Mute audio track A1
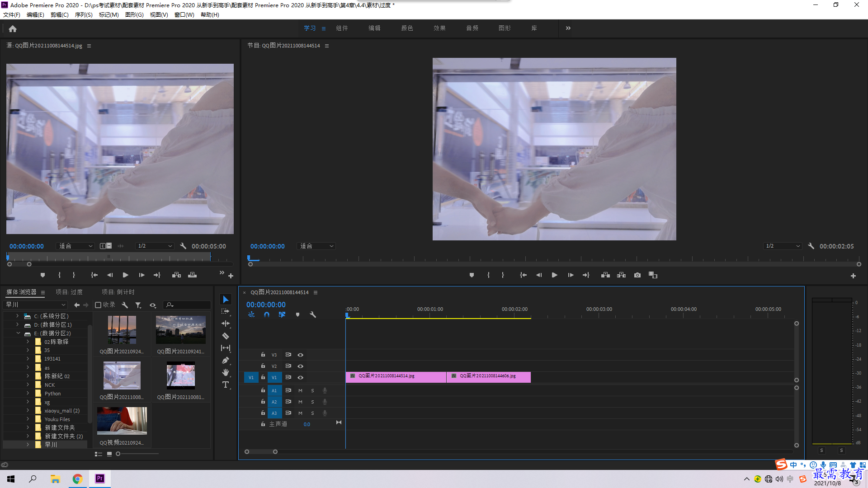868x488 pixels. (x=300, y=390)
